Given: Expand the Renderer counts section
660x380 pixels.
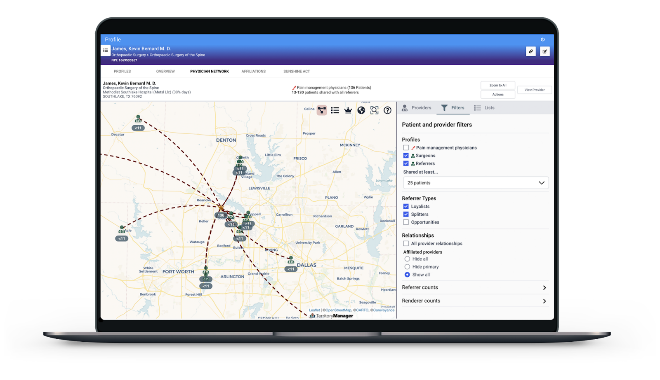Looking at the screenshot, I should (x=475, y=301).
